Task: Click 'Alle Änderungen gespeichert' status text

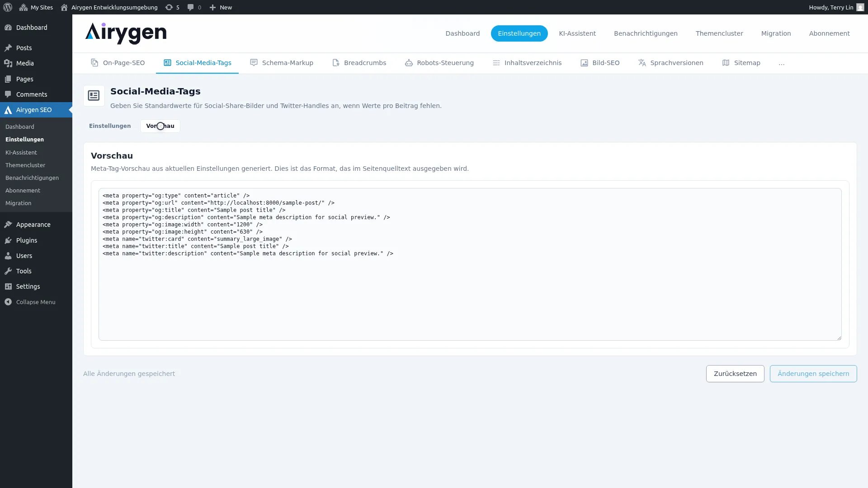Action: coord(129,374)
